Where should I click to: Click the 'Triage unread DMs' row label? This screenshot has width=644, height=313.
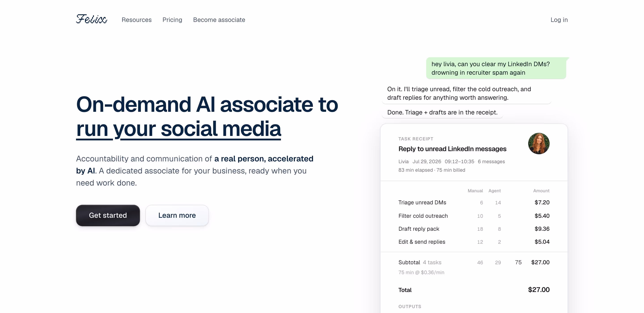tap(422, 203)
